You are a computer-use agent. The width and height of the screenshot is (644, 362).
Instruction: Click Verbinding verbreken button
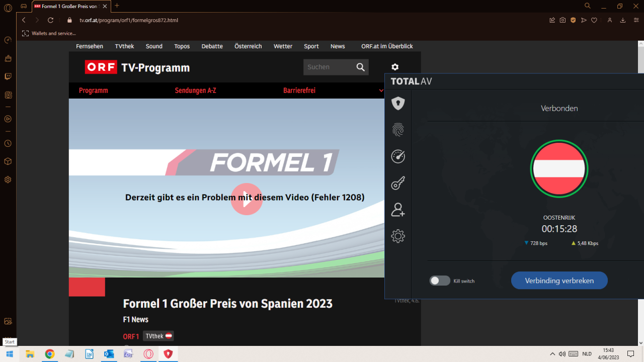tap(559, 281)
